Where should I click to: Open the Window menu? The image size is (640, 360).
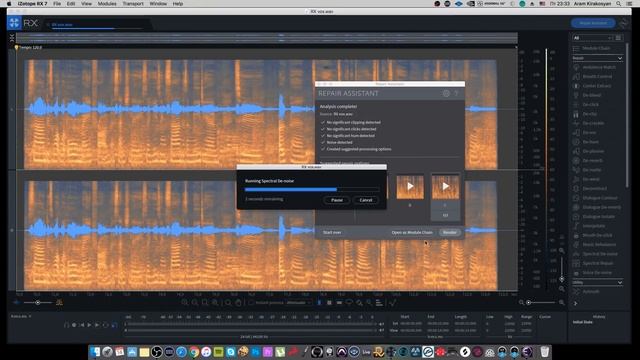pos(158,4)
